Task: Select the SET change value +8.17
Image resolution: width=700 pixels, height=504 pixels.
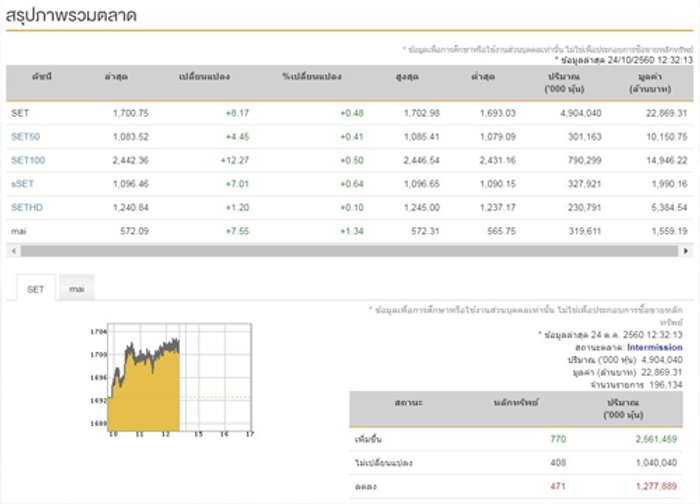Action: pos(238,113)
